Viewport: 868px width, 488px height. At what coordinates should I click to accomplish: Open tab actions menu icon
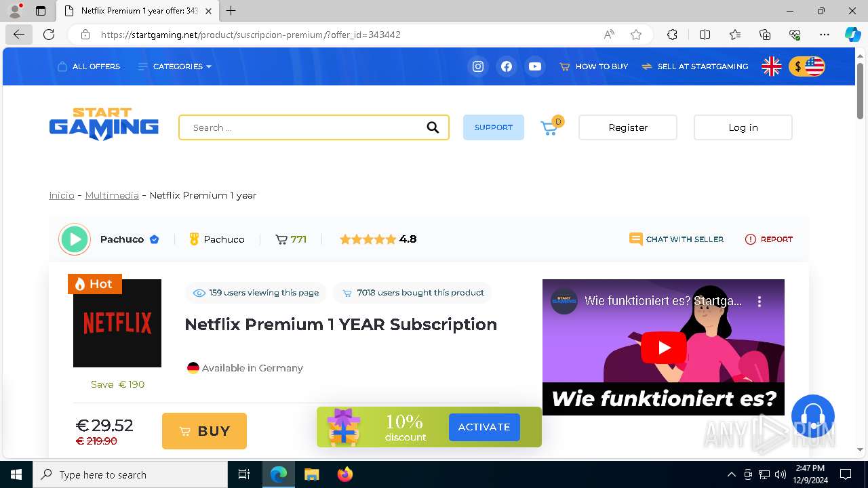click(41, 11)
